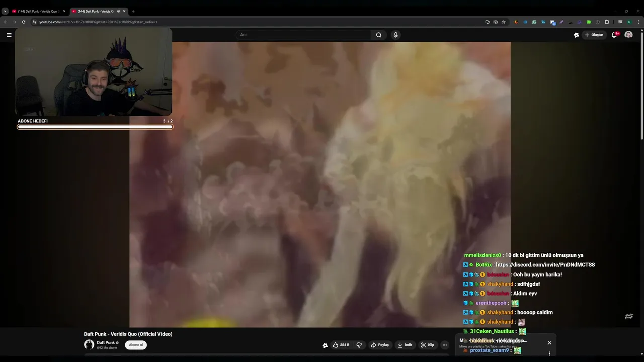Open Chrome profile G avatar
The height and width of the screenshot is (362, 644).
pos(629,22)
